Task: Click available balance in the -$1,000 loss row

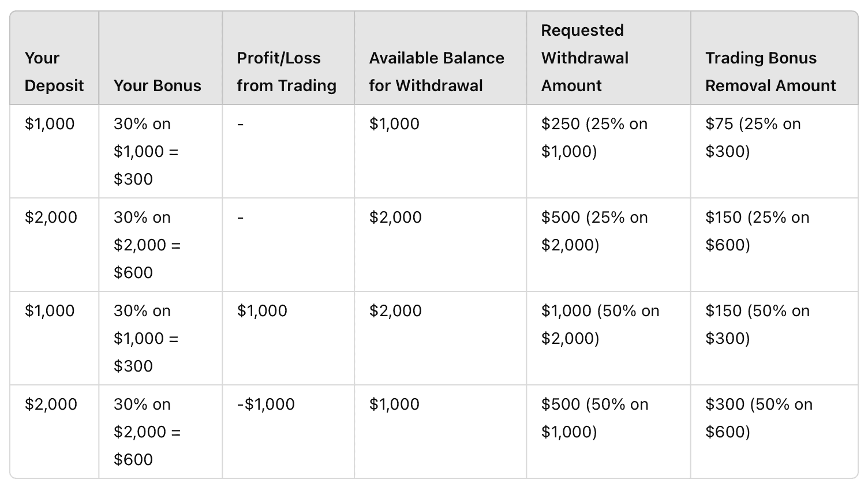Action: click(394, 404)
